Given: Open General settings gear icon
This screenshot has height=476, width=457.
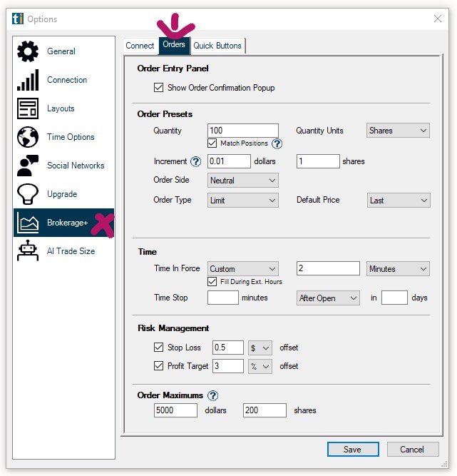Looking at the screenshot, I should [x=28, y=51].
